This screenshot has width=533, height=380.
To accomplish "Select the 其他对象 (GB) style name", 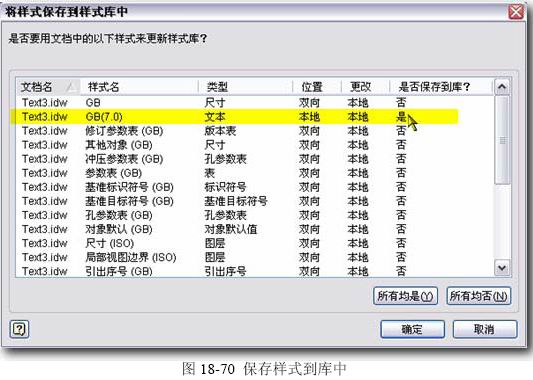I will [119, 145].
